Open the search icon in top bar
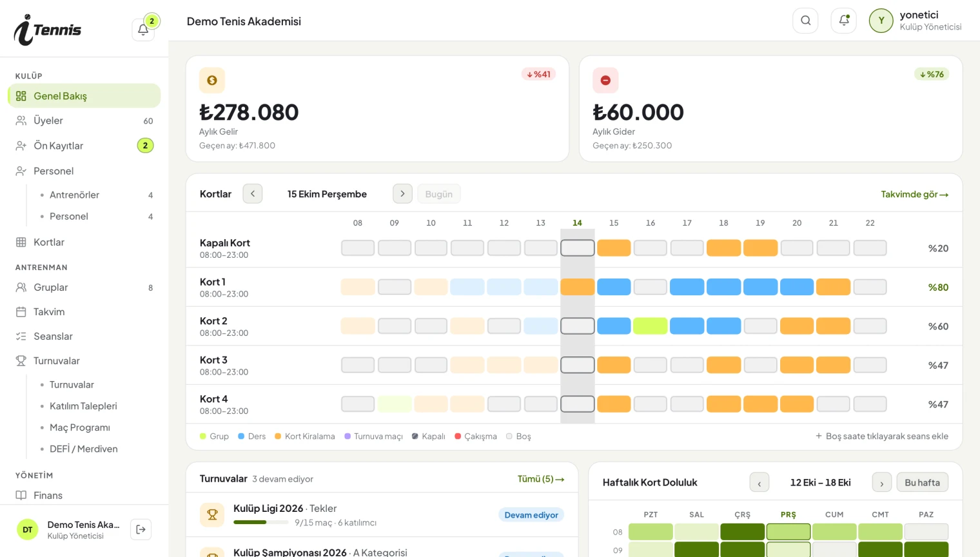Screen dimensions: 980x557 pos(805,21)
